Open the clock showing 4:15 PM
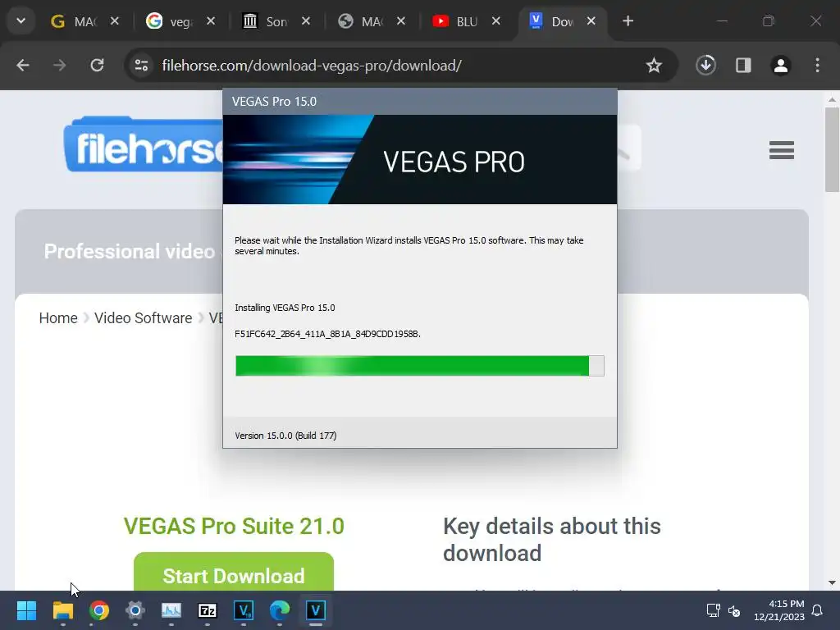840x630 pixels. coord(779,610)
